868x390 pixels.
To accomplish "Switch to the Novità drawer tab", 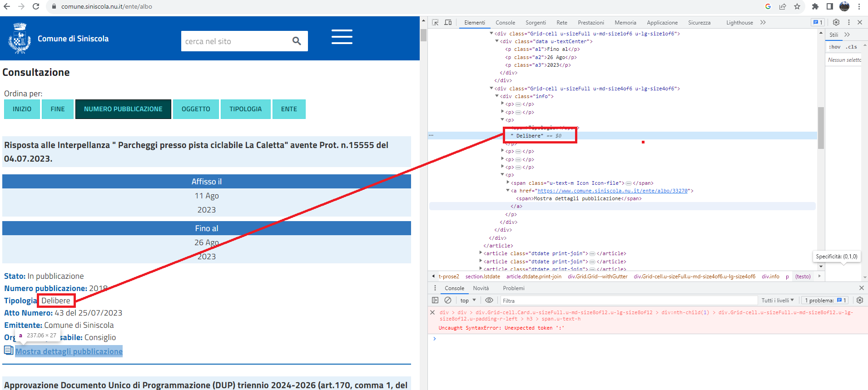I will click(x=481, y=288).
